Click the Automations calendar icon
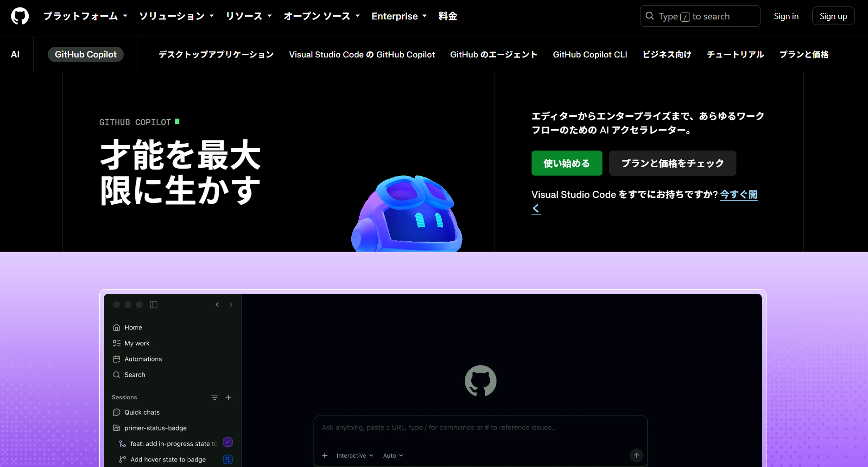Screen dimensions: 868x467 [117, 359]
